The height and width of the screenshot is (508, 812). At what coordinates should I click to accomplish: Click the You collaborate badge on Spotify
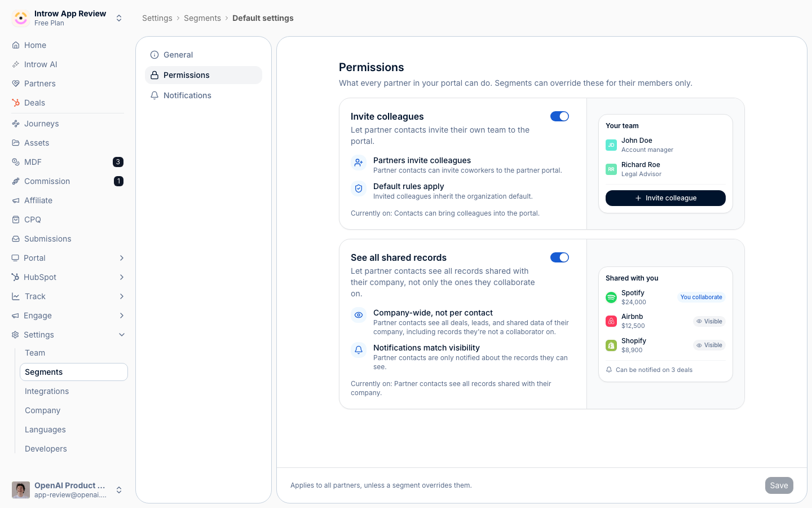[701, 297]
